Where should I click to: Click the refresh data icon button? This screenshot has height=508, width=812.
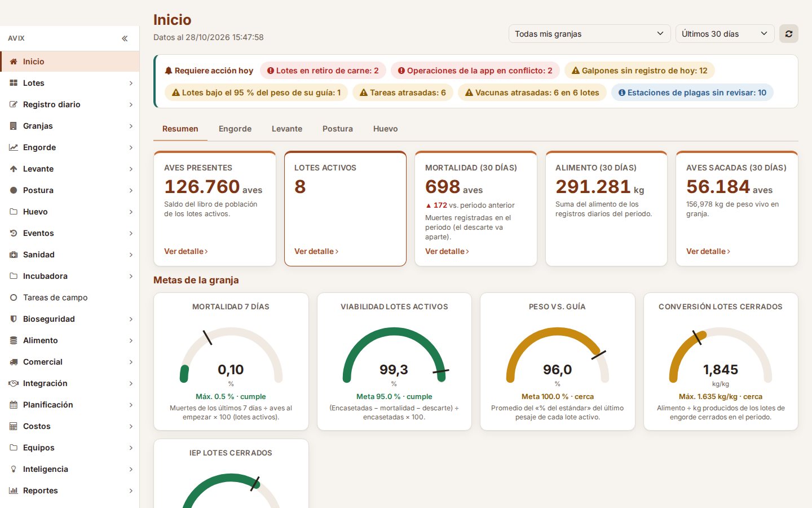[x=789, y=34]
